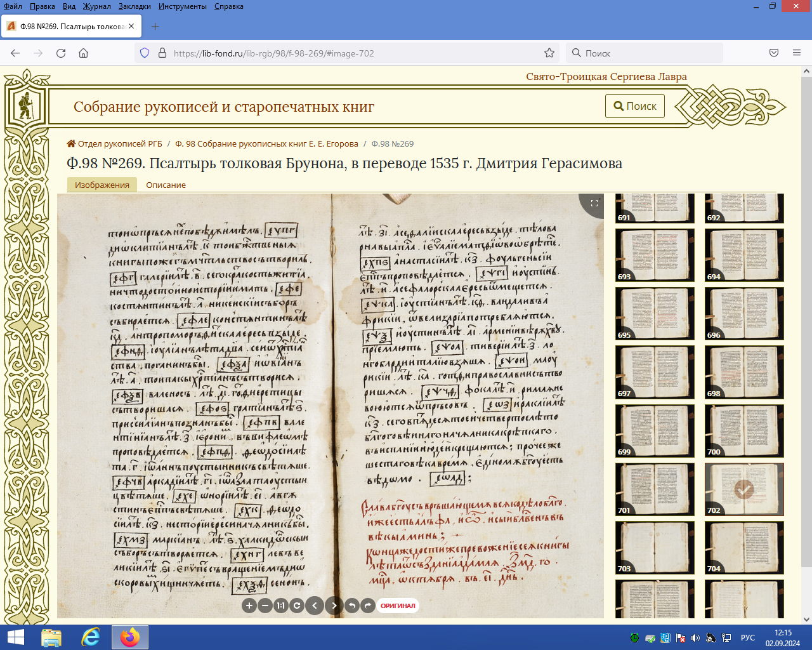Open the Справка menu

point(229,6)
